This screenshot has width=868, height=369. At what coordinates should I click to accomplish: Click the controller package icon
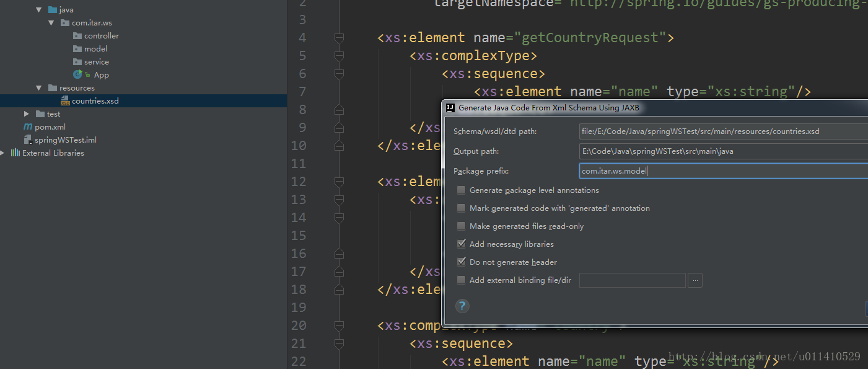pyautogui.click(x=77, y=36)
